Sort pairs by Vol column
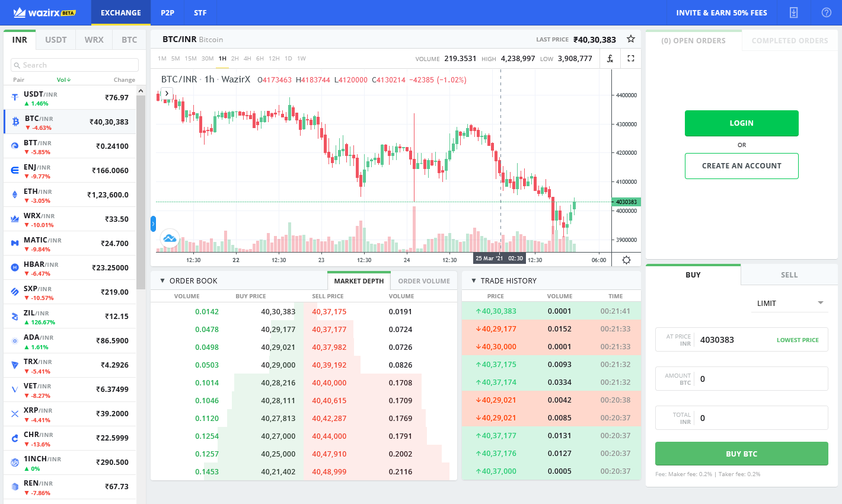 (63, 79)
